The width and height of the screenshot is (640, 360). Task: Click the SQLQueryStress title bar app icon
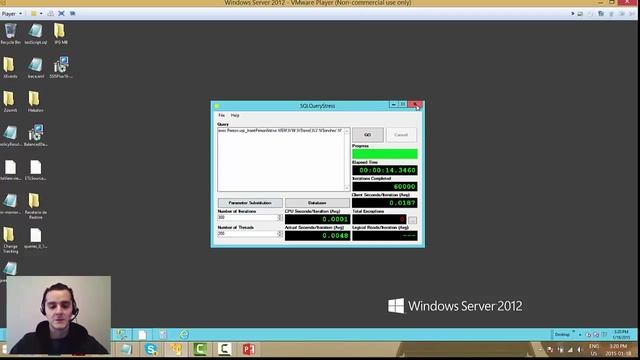click(217, 106)
